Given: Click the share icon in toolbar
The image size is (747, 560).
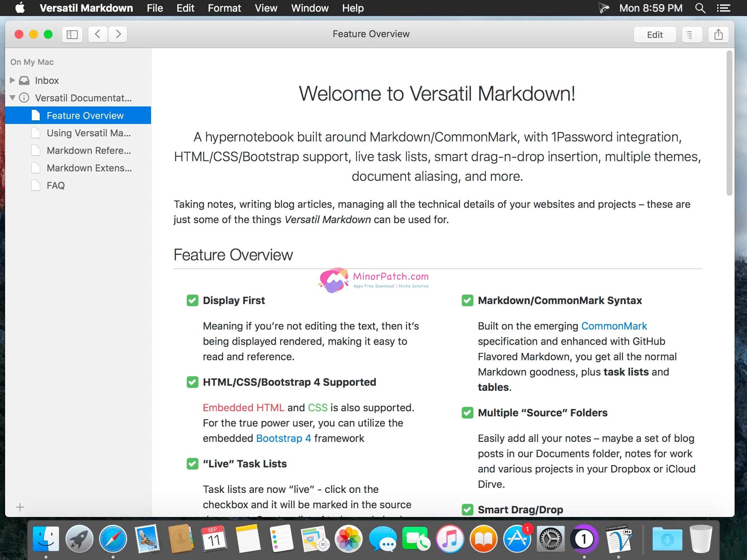Looking at the screenshot, I should 718,35.
